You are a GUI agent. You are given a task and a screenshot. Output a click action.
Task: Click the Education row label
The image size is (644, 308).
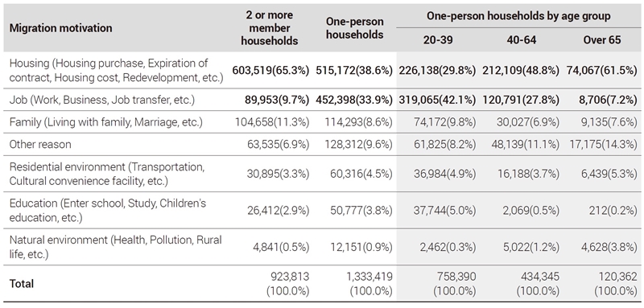pyautogui.click(x=108, y=211)
